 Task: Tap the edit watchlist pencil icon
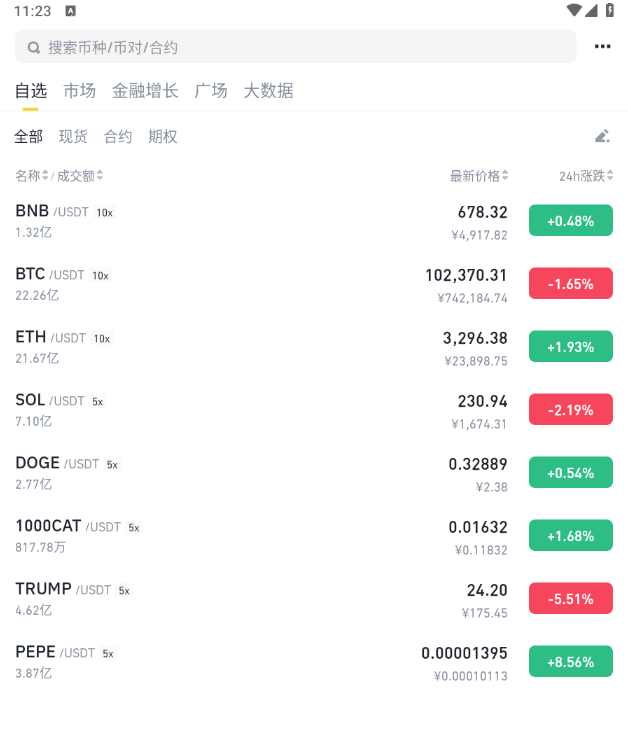pyautogui.click(x=602, y=136)
